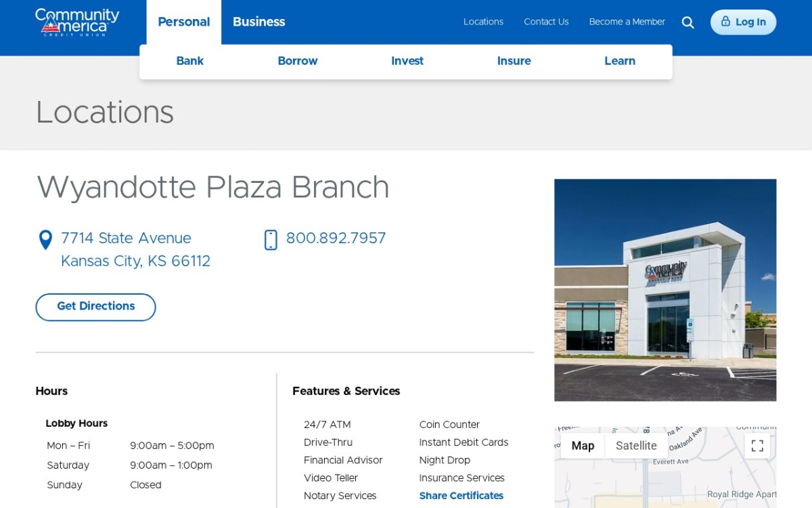
Task: Click the Sunday Closed row
Action: click(x=104, y=485)
